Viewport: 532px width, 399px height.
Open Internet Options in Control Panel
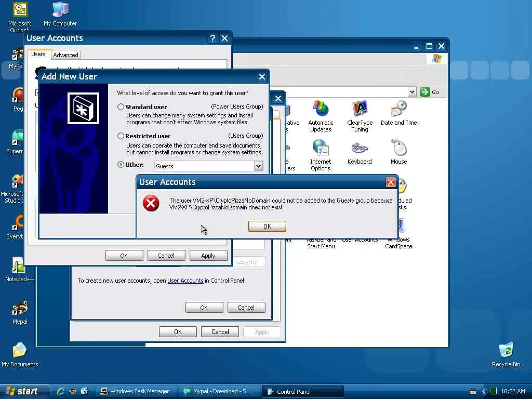pos(321,155)
